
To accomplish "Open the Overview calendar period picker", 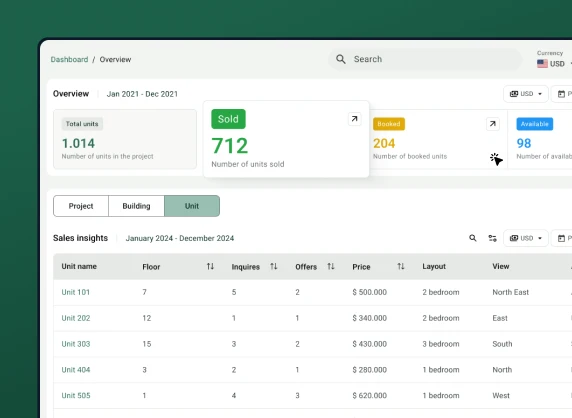I will [x=562, y=94].
